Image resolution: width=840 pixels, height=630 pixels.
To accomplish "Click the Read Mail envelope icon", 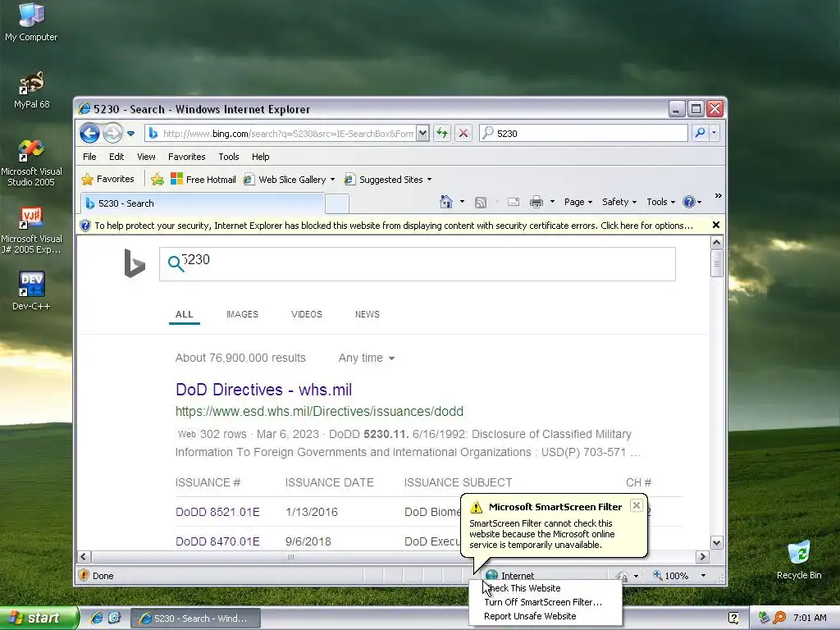I will tap(514, 202).
